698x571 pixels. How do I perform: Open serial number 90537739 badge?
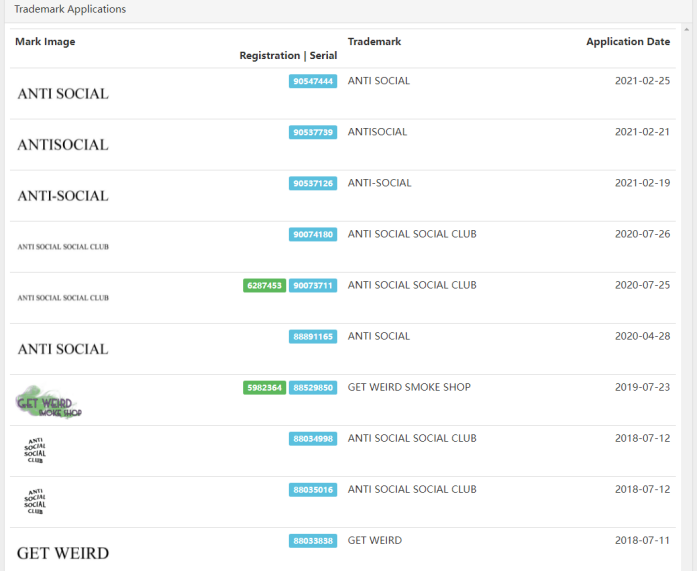click(312, 132)
